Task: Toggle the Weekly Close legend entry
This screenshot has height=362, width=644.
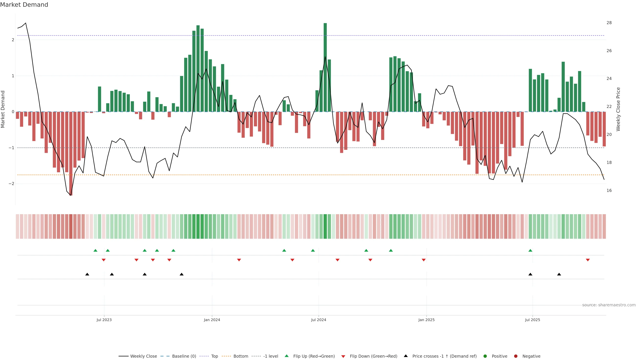Action: click(x=143, y=356)
